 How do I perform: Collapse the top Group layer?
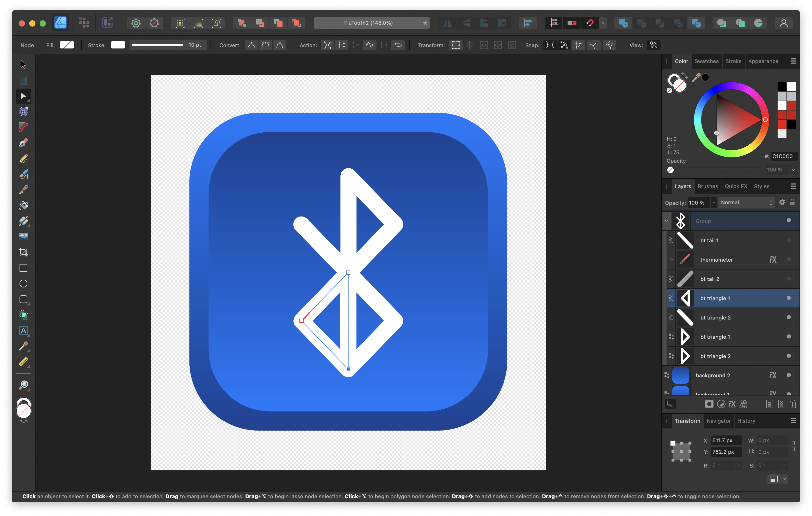(x=666, y=221)
